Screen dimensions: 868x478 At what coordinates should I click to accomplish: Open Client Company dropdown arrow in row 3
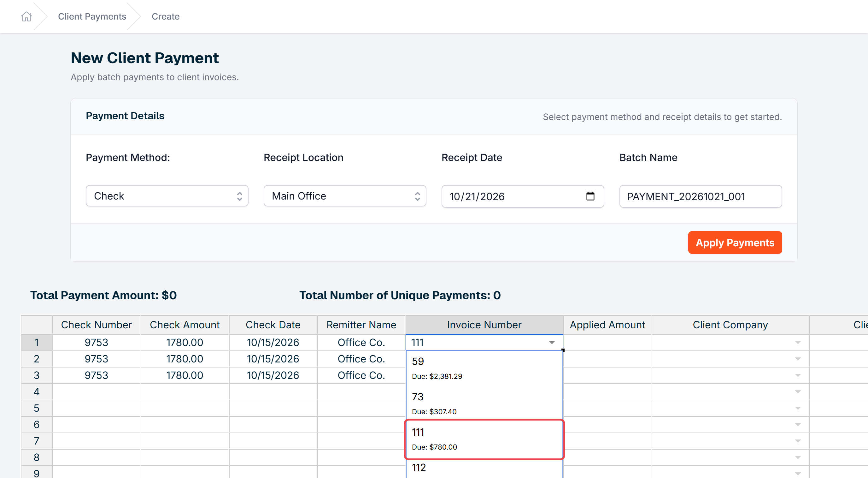[798, 375]
